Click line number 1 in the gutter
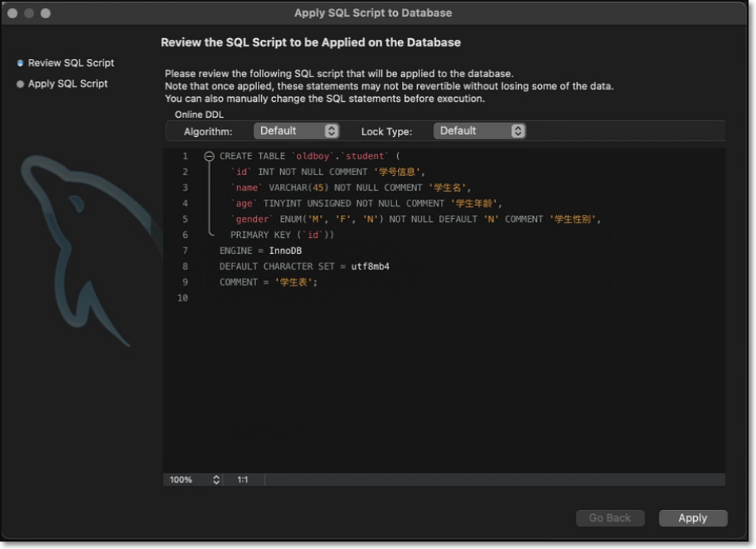This screenshot has width=756, height=549. 185,157
